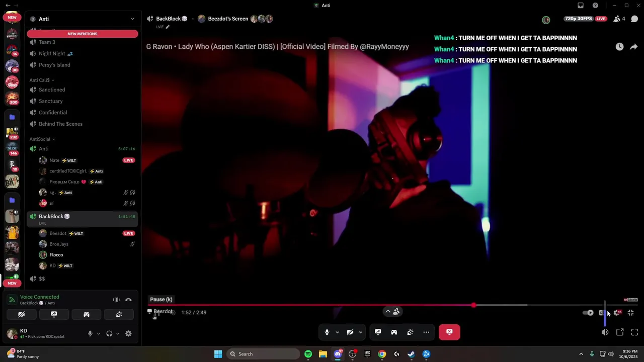This screenshot has height=362, width=644.
Task: Seek on the YouTube progress bar
Action: tap(392, 305)
